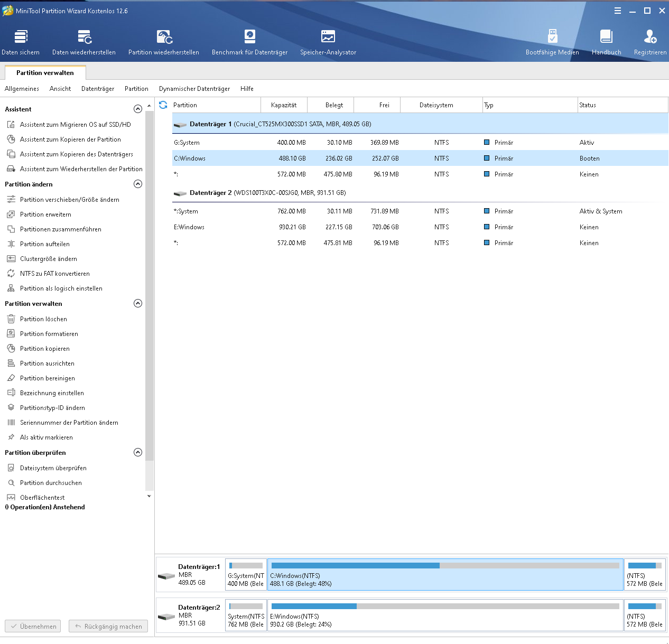Image resolution: width=669 pixels, height=644 pixels.
Task: Sort by the Status column header
Action: [x=623, y=105]
